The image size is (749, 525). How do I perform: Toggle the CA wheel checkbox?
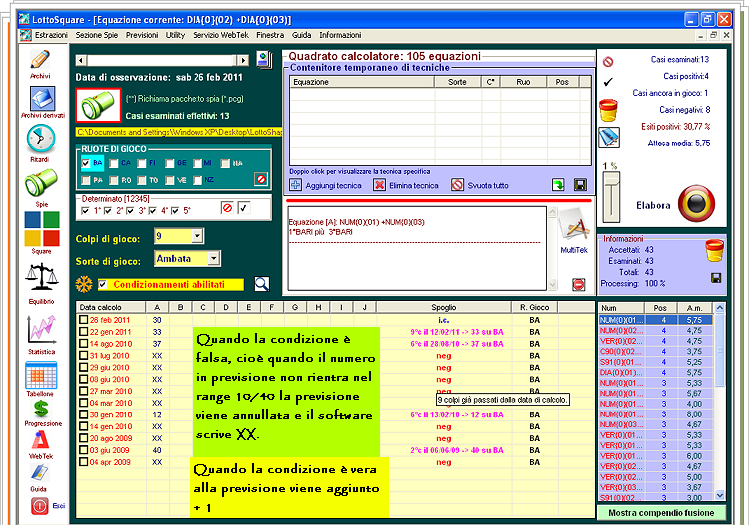coord(114,163)
